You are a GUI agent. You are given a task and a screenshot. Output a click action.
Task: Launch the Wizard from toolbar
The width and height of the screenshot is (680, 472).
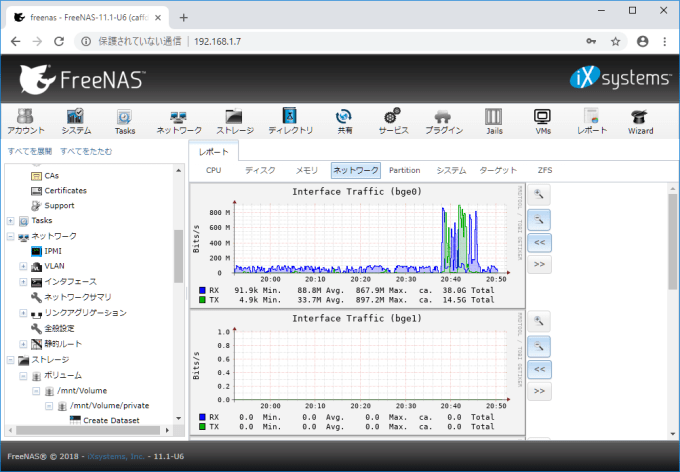[x=640, y=120]
